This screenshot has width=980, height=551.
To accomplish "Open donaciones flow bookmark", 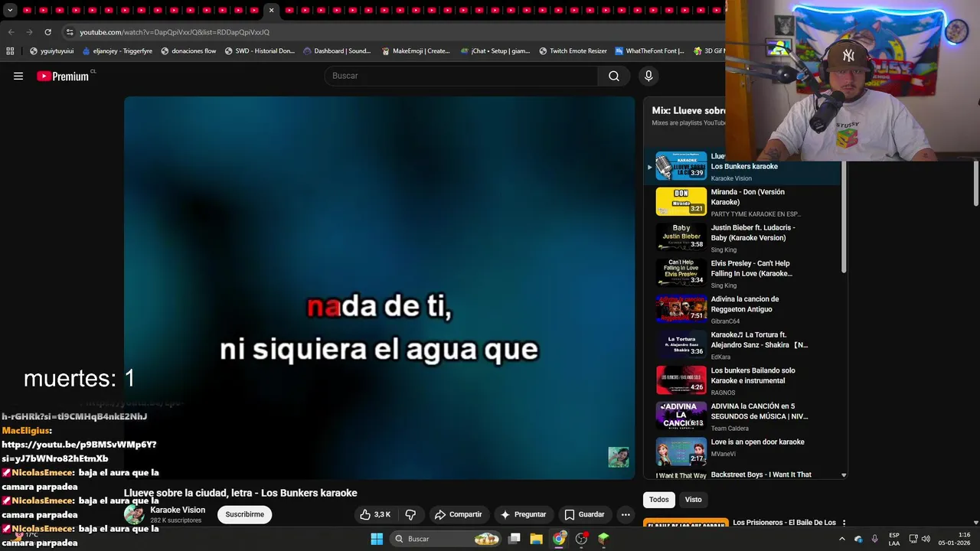I will coord(188,51).
